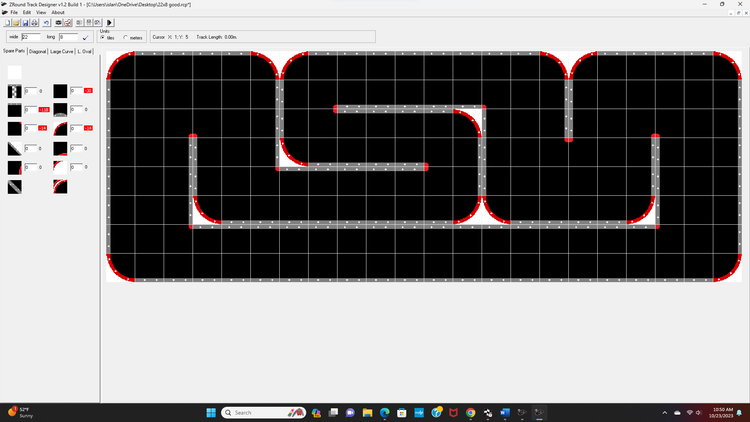Click the Save disk toolbar icon

[x=25, y=22]
